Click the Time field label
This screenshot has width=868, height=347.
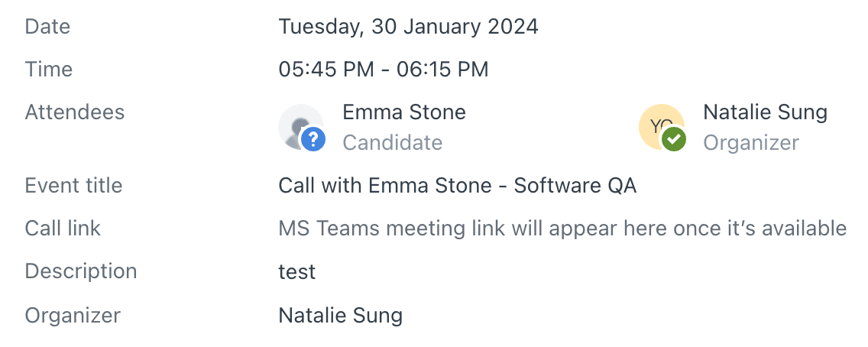coord(49,70)
